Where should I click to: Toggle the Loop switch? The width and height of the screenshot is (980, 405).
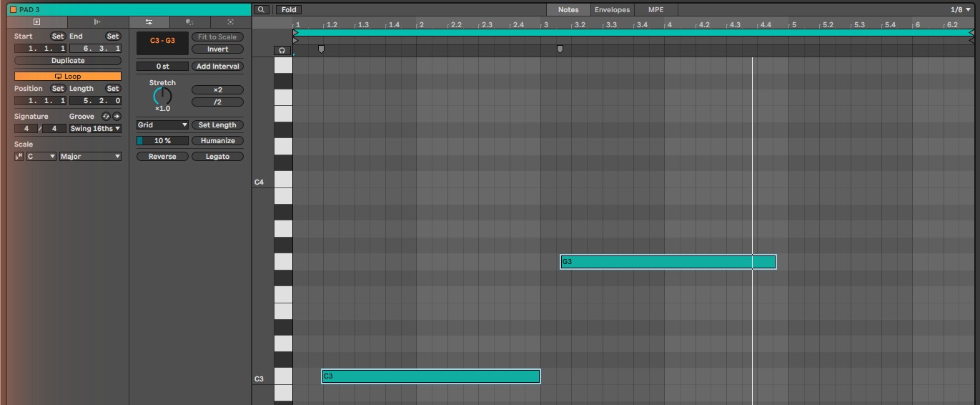pyautogui.click(x=68, y=76)
